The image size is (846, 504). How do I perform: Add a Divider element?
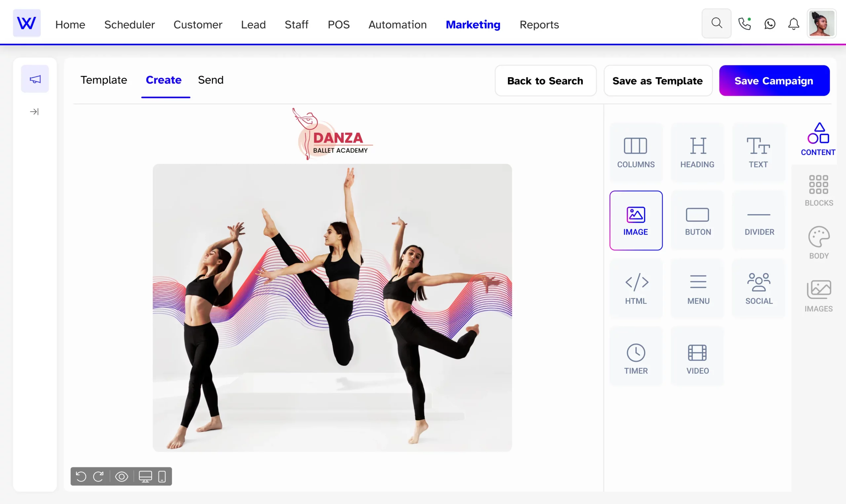coord(759,220)
